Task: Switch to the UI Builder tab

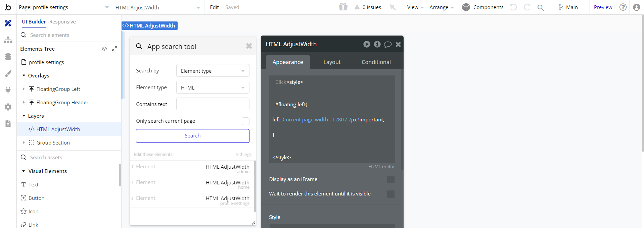Action: [34, 21]
